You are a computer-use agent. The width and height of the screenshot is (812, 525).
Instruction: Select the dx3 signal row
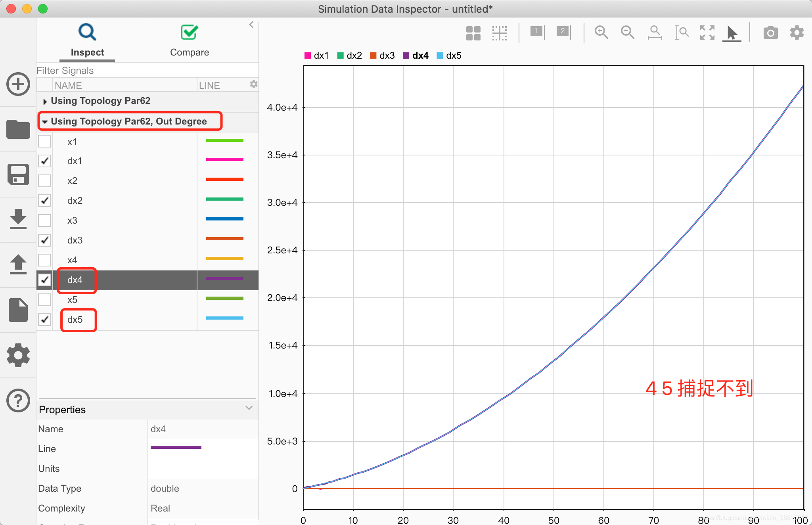coord(75,240)
